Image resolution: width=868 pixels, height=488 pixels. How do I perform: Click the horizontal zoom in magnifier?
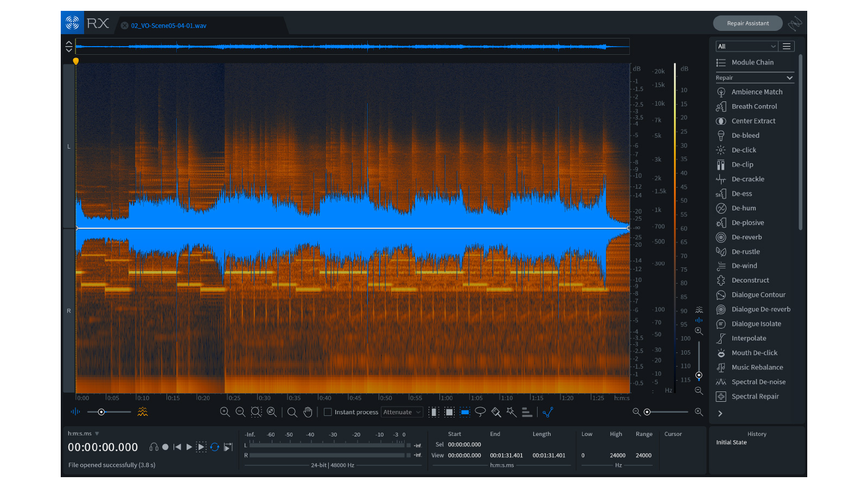pos(699,412)
